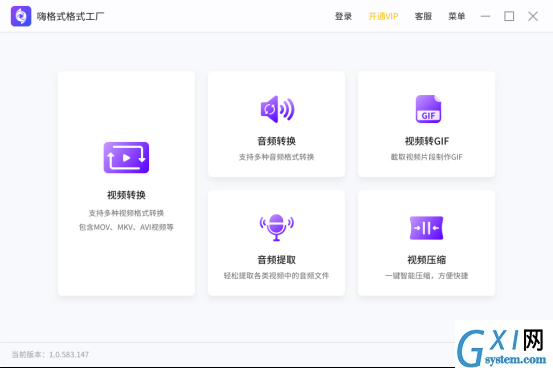The width and height of the screenshot is (553, 368).
Task: Click the text 截取视频片段制作GIF
Action: [426, 157]
